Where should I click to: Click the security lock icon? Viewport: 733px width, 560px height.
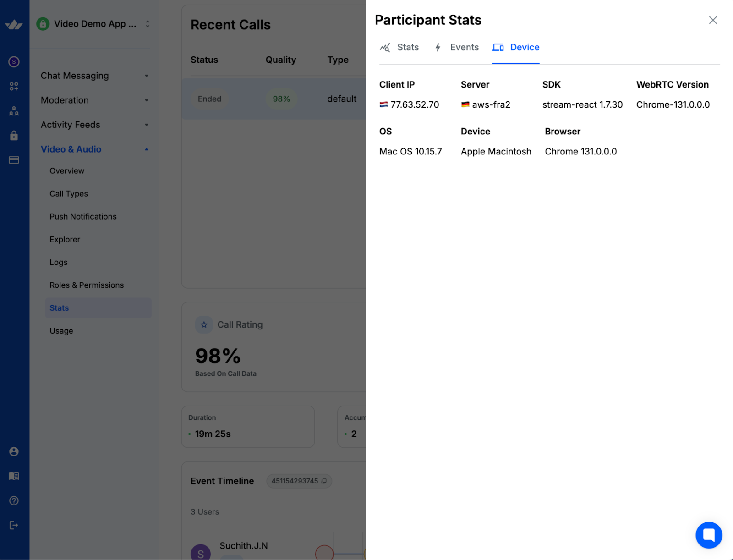coord(14,135)
